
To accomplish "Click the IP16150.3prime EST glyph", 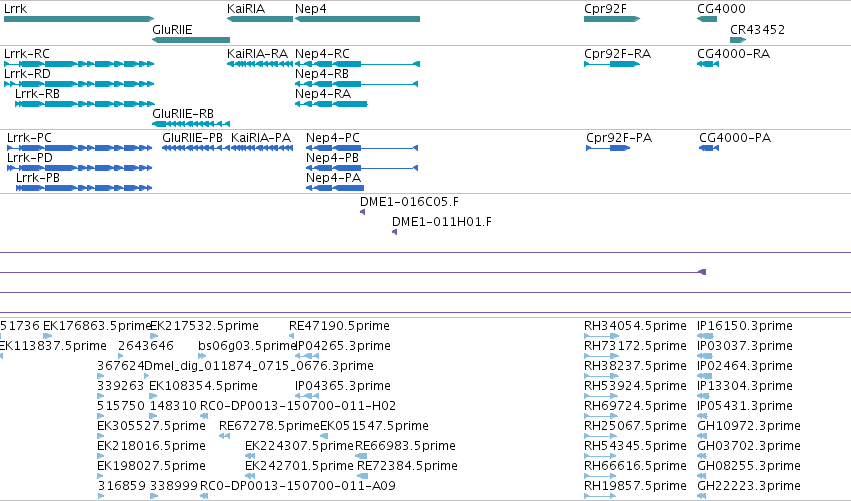I will point(705,336).
